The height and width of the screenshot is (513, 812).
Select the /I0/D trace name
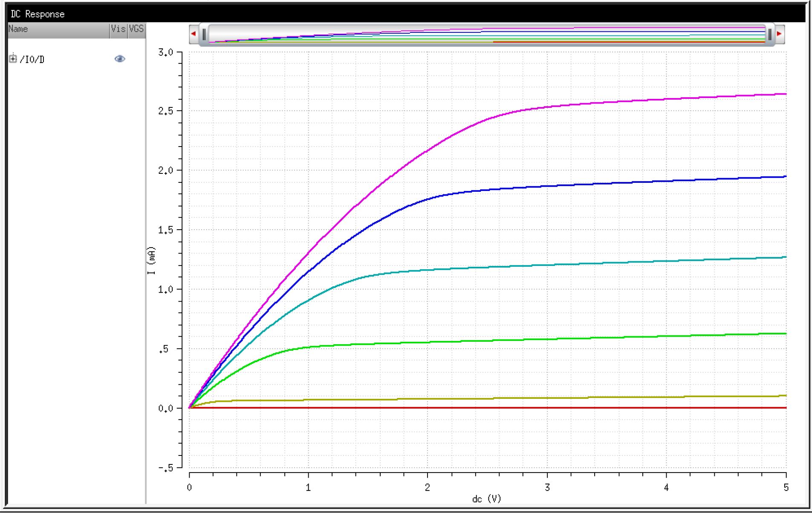(32, 60)
